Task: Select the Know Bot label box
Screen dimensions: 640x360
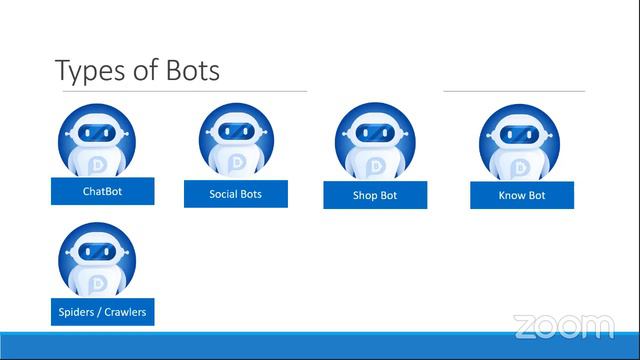Action: (x=522, y=195)
